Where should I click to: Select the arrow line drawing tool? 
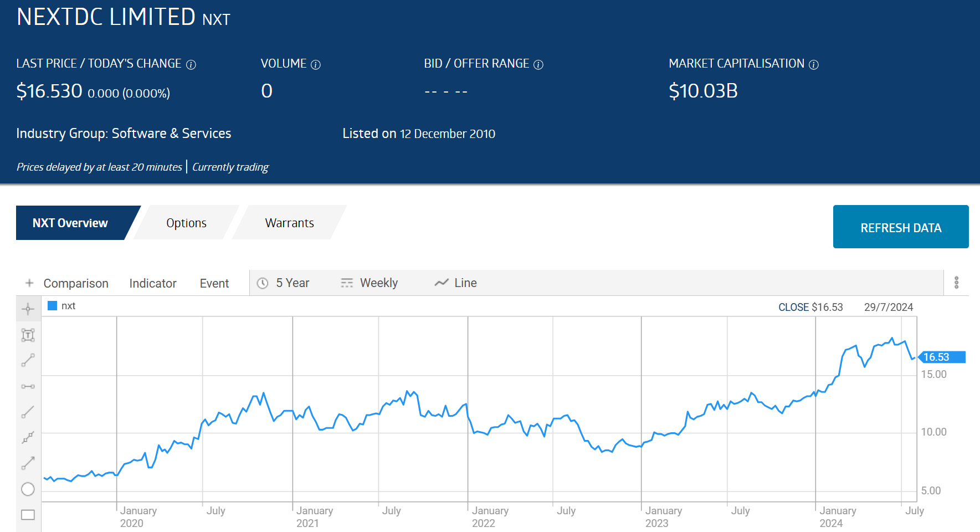pyautogui.click(x=28, y=463)
